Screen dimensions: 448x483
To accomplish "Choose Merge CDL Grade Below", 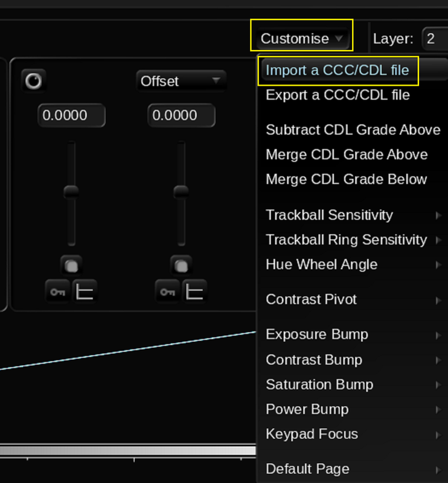I will click(353, 179).
